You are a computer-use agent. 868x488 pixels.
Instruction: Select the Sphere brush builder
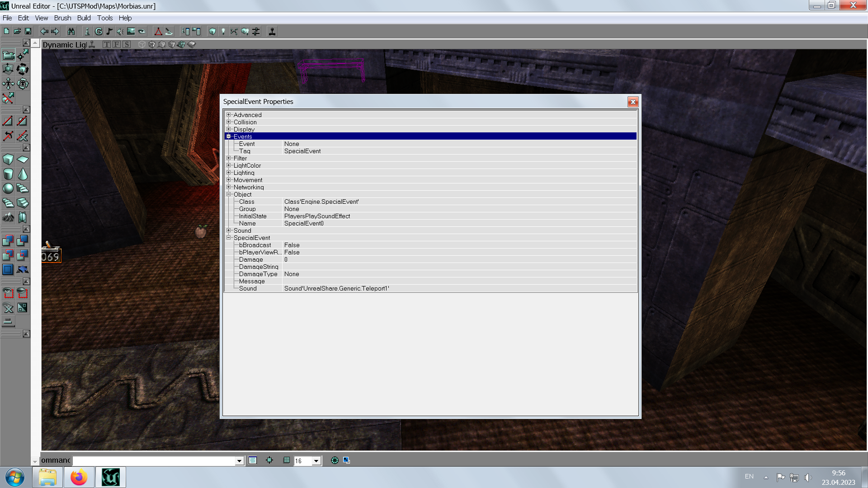click(x=8, y=188)
